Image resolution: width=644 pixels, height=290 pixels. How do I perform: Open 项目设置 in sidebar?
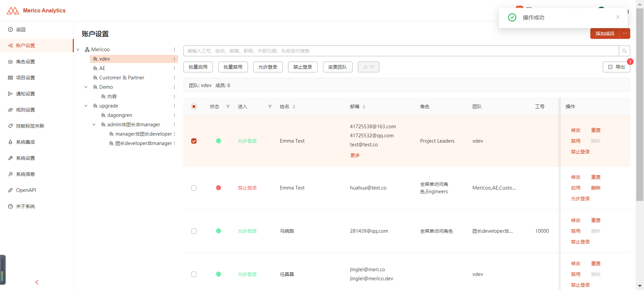point(37,78)
